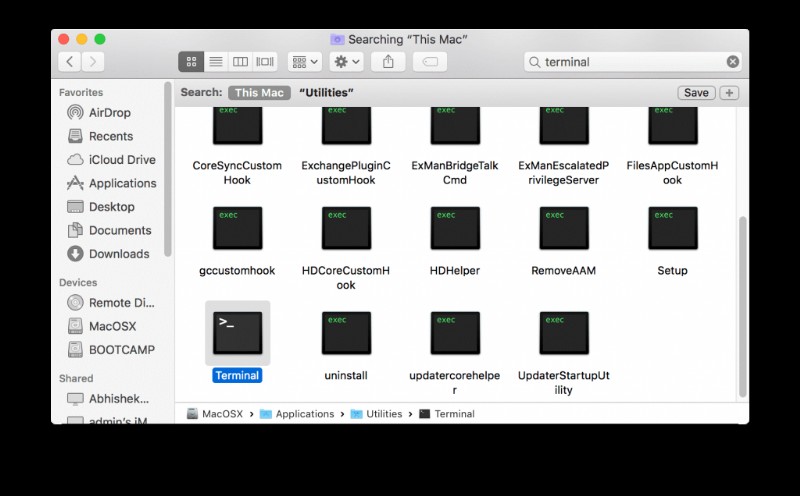The height and width of the screenshot is (496, 800).
Task: Click the HDHelper file name label
Action: [455, 270]
